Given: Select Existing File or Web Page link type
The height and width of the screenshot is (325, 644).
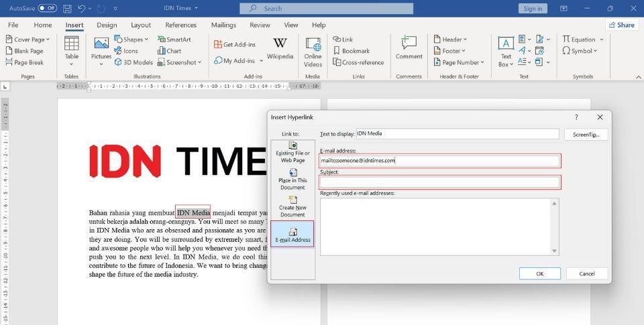Looking at the screenshot, I should 293,152.
